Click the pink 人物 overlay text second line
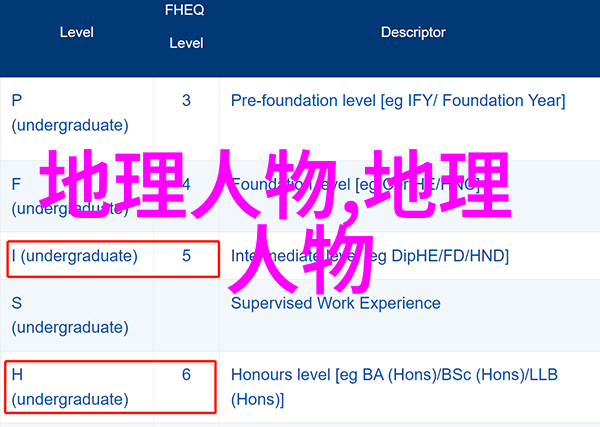The height and width of the screenshot is (427, 600). pyautogui.click(x=300, y=257)
